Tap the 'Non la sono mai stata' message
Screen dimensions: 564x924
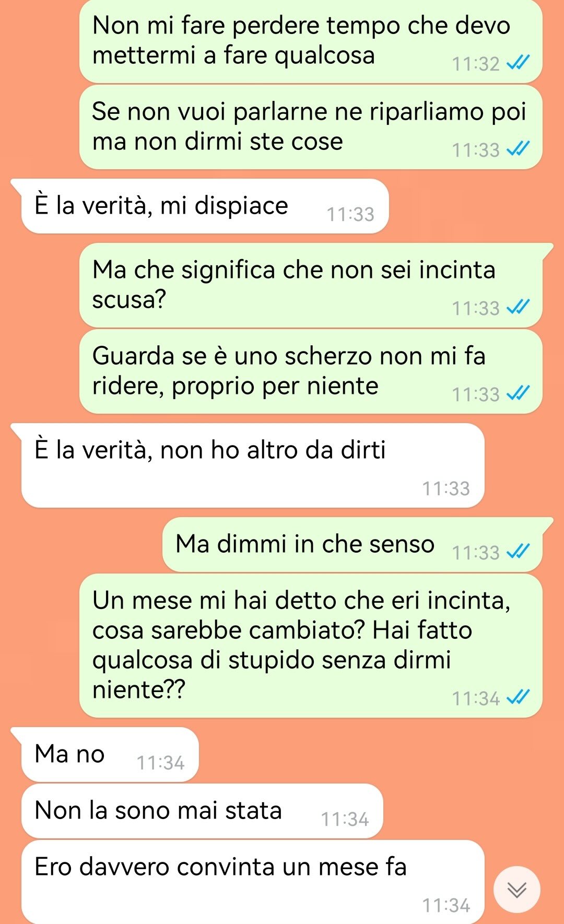(202, 811)
